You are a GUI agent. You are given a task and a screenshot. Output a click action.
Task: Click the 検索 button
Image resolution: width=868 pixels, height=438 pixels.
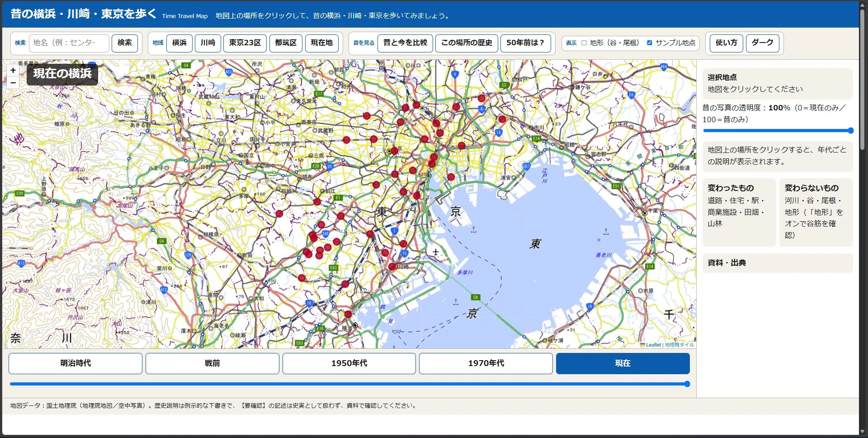coord(125,43)
